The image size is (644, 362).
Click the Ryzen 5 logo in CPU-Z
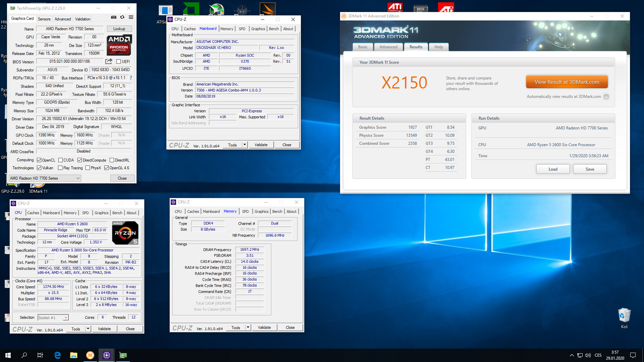pyautogui.click(x=125, y=233)
